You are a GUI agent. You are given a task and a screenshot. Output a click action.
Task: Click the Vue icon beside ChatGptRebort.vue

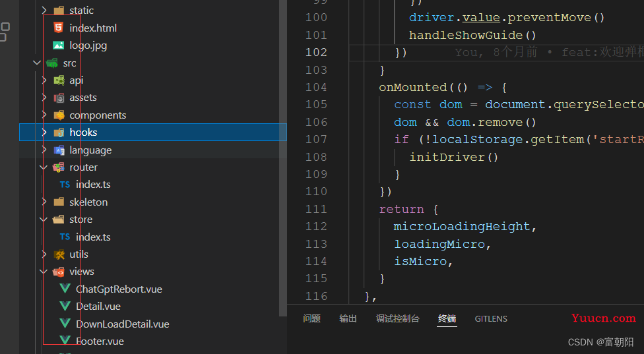(x=65, y=288)
